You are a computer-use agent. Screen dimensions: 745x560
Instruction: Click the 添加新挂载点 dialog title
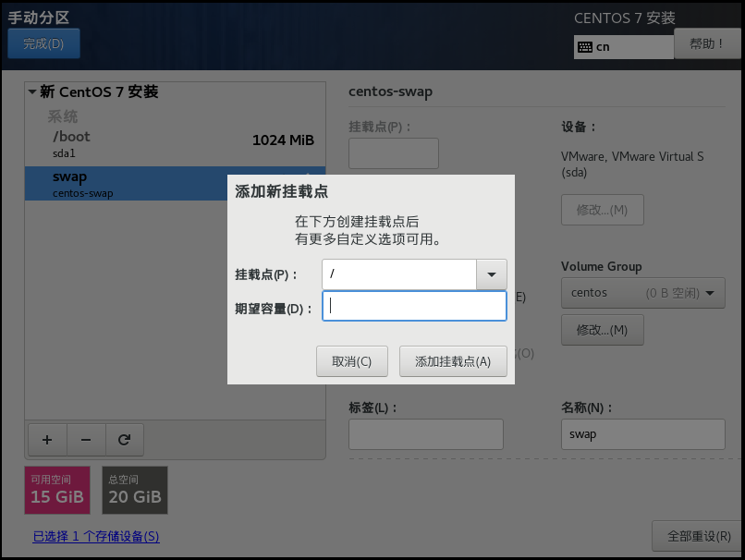281,192
